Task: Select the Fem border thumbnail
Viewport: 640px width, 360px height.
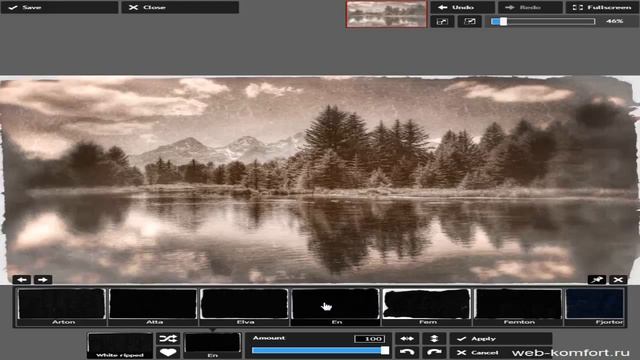Action: 427,307
